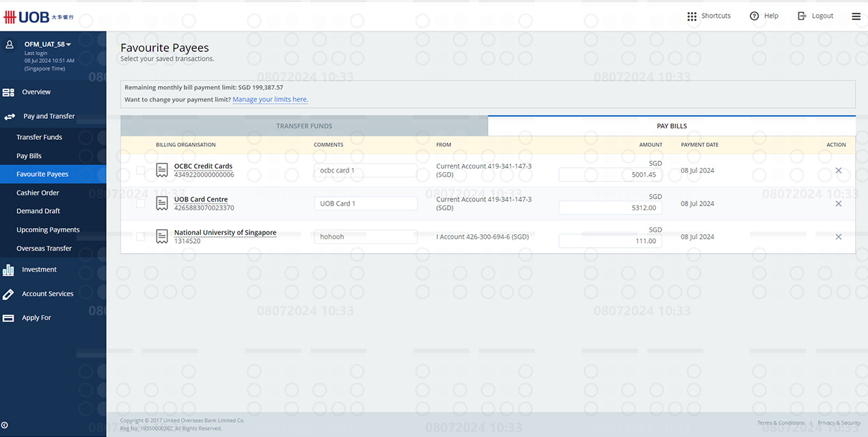
Task: Open Transfer Funds in the sidebar
Action: [x=39, y=137]
